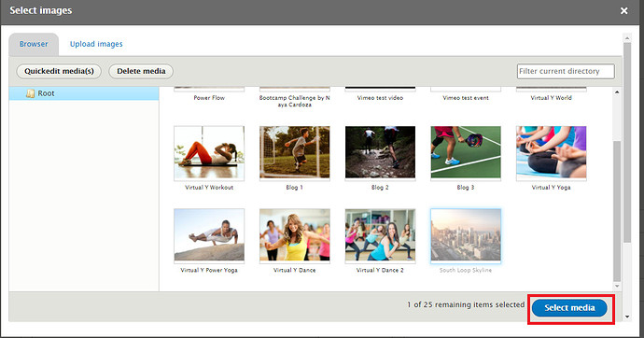
Task: Deselect the South Loop Skyline thumbnail
Action: pyautogui.click(x=466, y=235)
